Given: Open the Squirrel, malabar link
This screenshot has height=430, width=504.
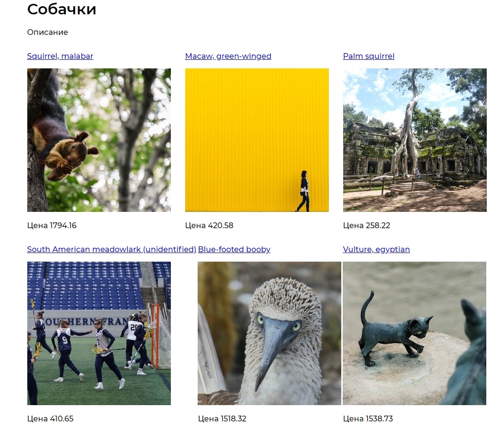Looking at the screenshot, I should pos(60,56).
